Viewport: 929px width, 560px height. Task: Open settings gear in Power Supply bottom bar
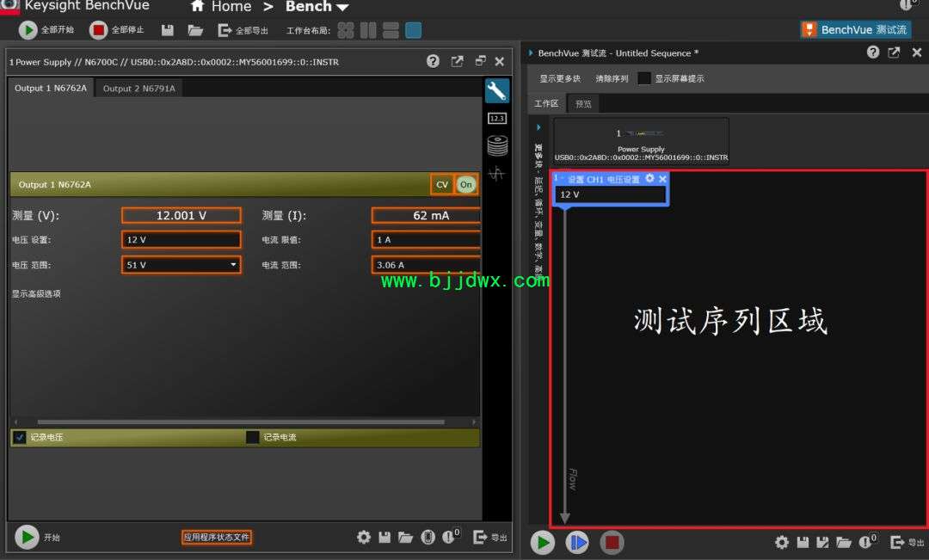click(364, 537)
